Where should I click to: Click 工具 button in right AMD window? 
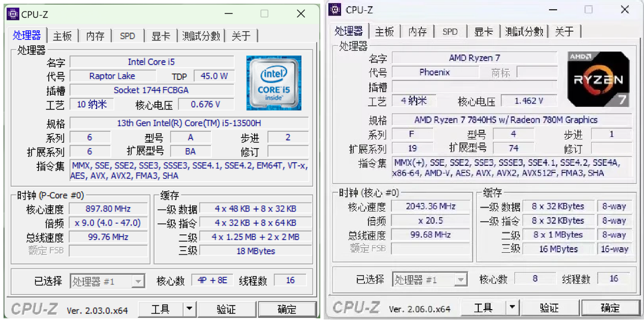(x=484, y=308)
